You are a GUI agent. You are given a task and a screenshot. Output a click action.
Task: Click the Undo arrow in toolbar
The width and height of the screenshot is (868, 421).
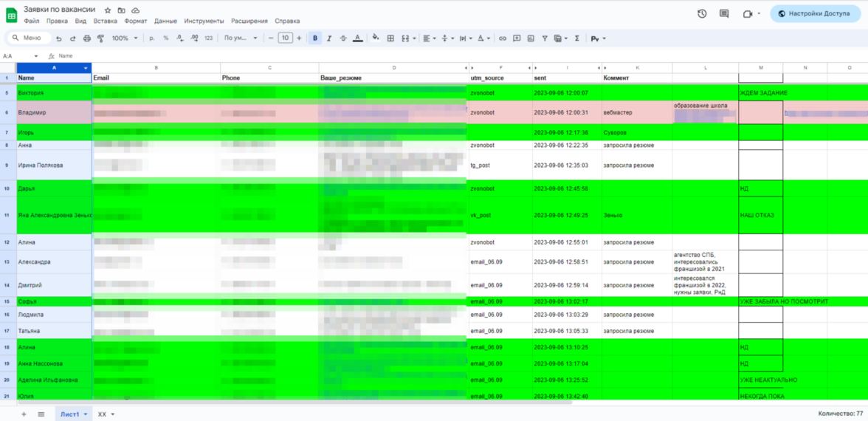coord(58,38)
